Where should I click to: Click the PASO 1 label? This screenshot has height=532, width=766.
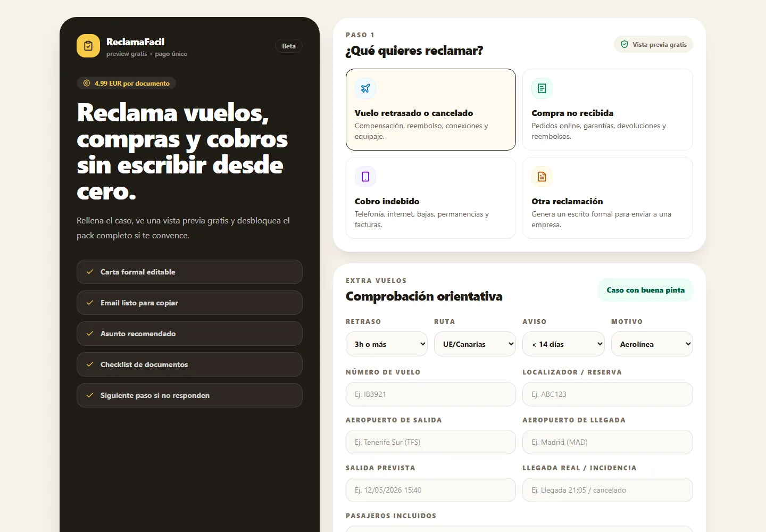360,35
